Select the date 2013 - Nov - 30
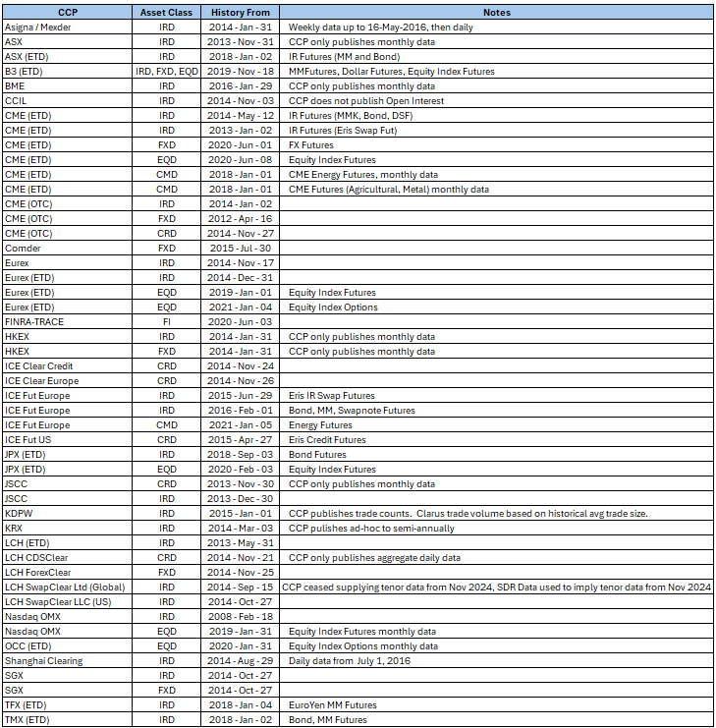Screen dimensions: 716x728 coord(240,484)
